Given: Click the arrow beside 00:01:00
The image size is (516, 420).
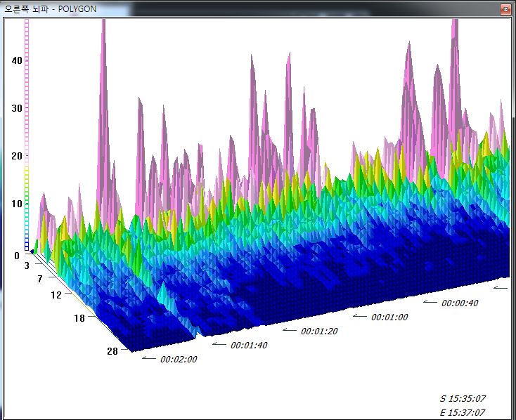Looking at the screenshot, I should pos(359,316).
